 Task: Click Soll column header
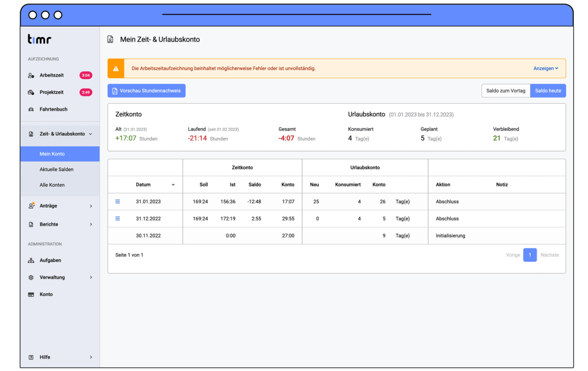203,185
